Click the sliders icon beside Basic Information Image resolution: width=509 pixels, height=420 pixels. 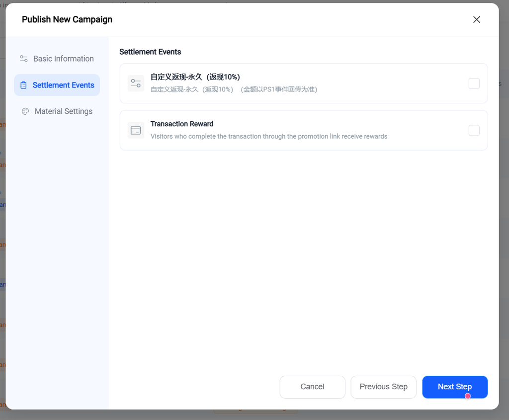point(24,59)
